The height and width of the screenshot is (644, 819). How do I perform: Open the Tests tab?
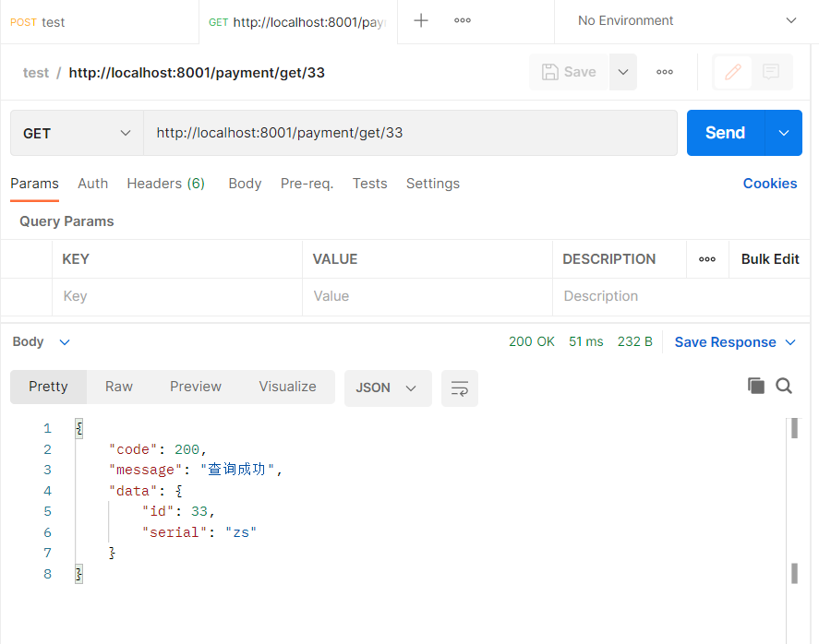click(x=370, y=184)
